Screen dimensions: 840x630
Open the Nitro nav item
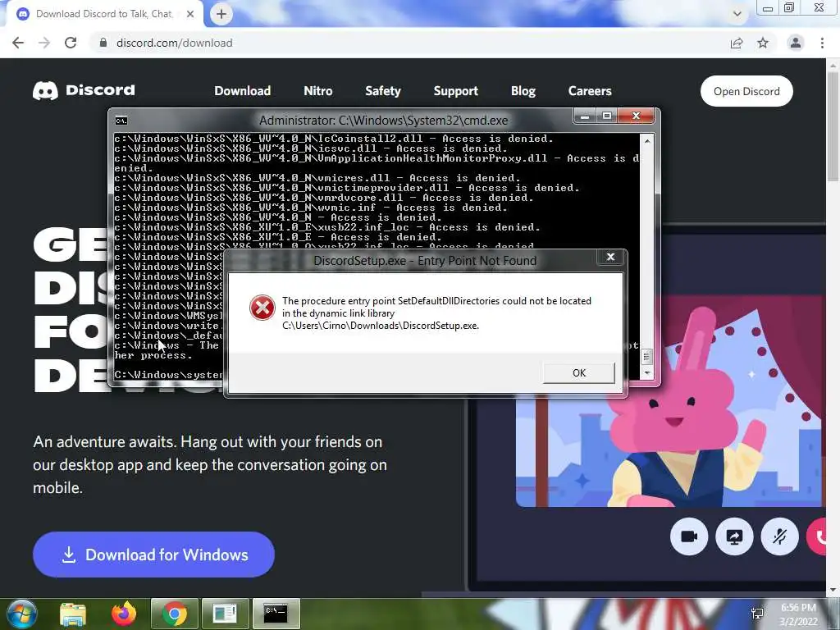pos(318,91)
